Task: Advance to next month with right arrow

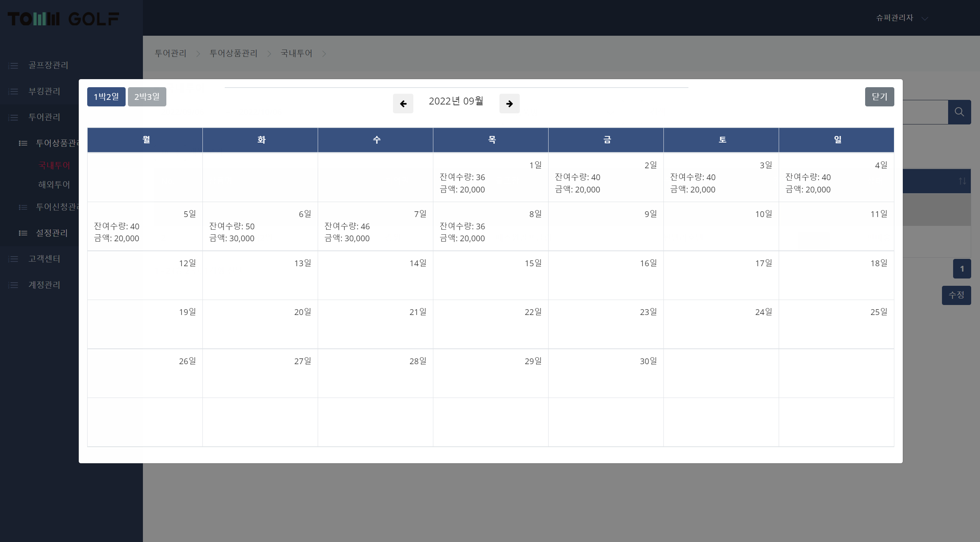Action: tap(509, 104)
